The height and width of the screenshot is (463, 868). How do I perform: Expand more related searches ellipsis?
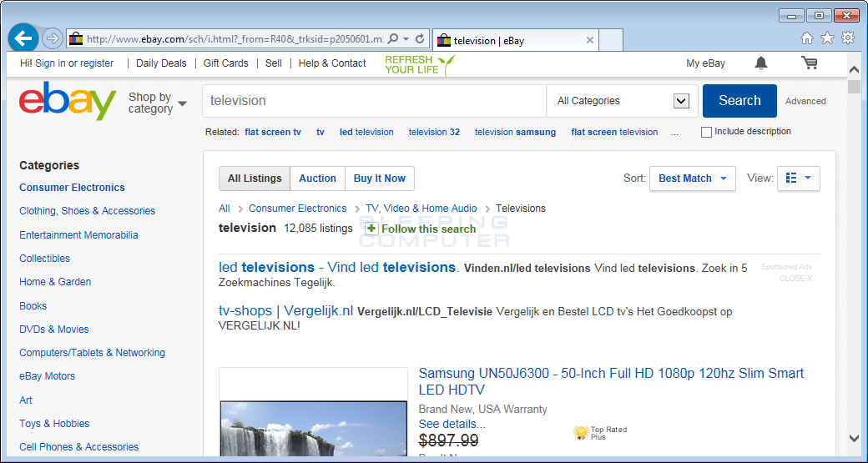click(x=674, y=132)
